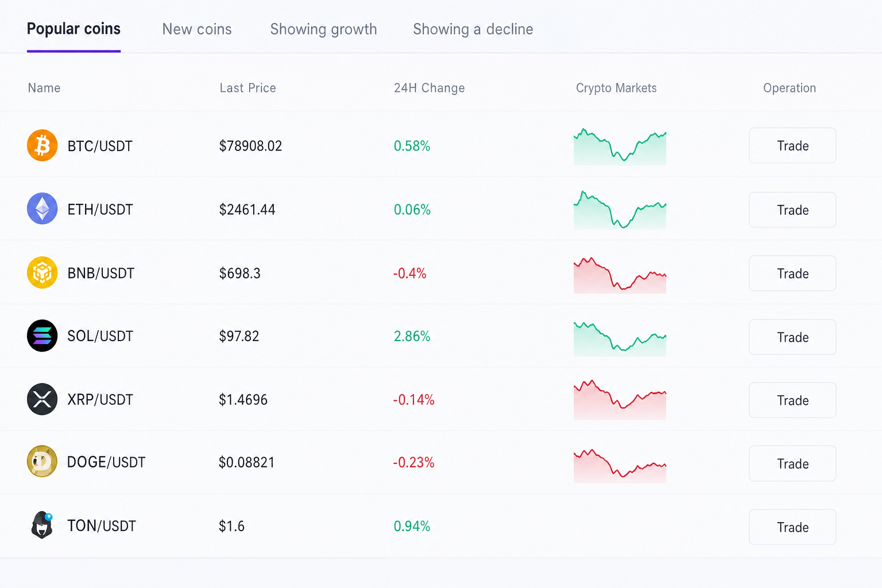
Task: Click the BNB coin icon
Action: click(42, 272)
